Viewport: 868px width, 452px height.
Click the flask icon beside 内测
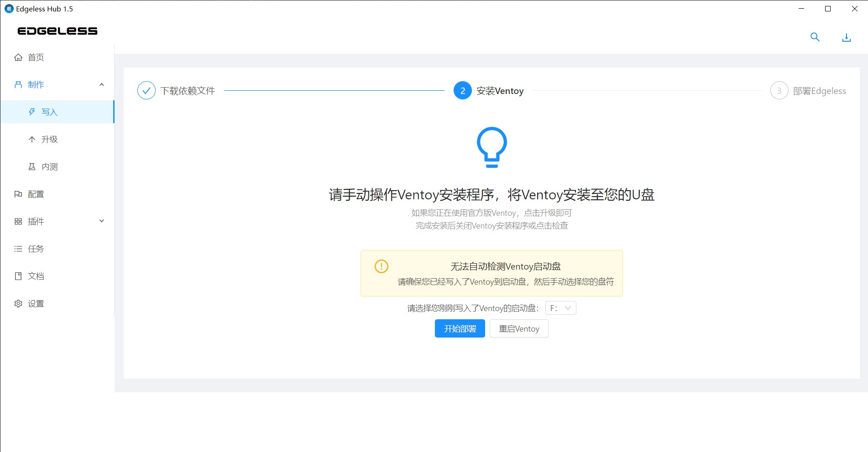32,166
